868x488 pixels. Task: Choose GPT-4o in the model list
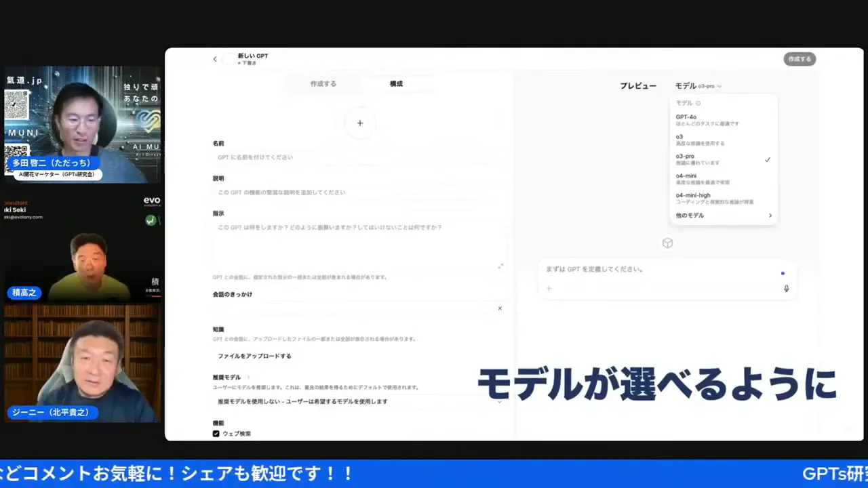[723, 120]
